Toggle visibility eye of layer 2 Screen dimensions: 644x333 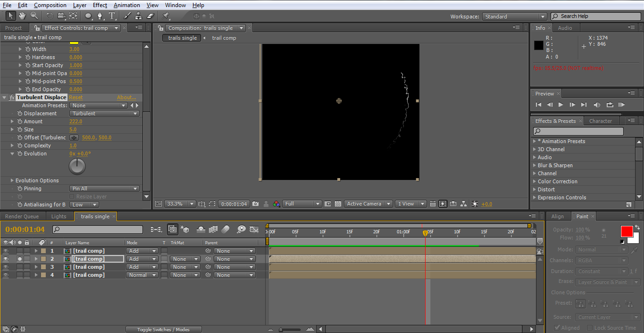[x=6, y=259]
